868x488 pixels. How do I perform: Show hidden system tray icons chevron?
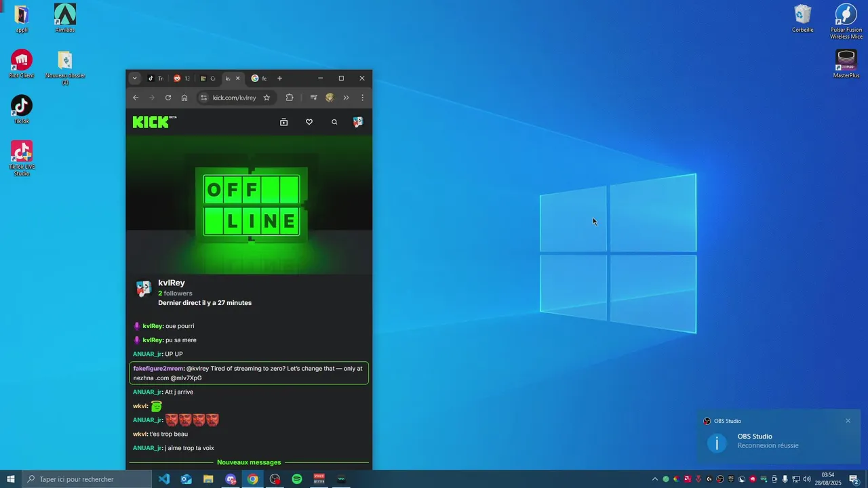(x=655, y=479)
